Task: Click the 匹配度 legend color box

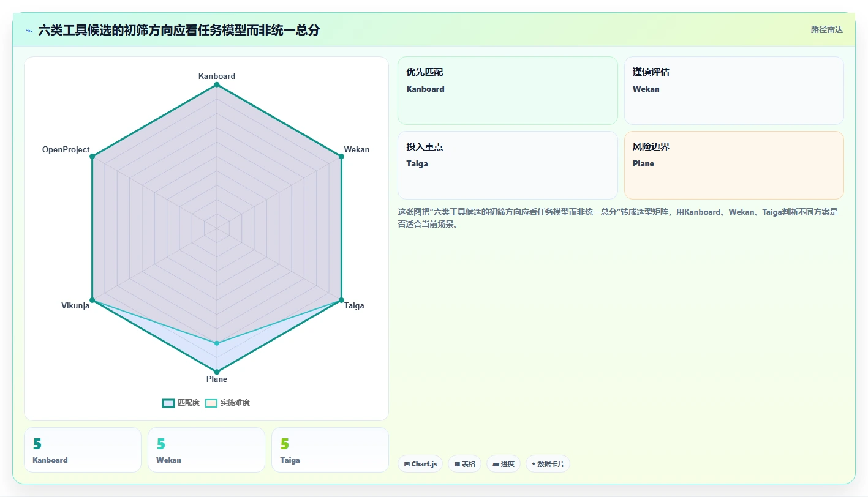Action: [168, 403]
